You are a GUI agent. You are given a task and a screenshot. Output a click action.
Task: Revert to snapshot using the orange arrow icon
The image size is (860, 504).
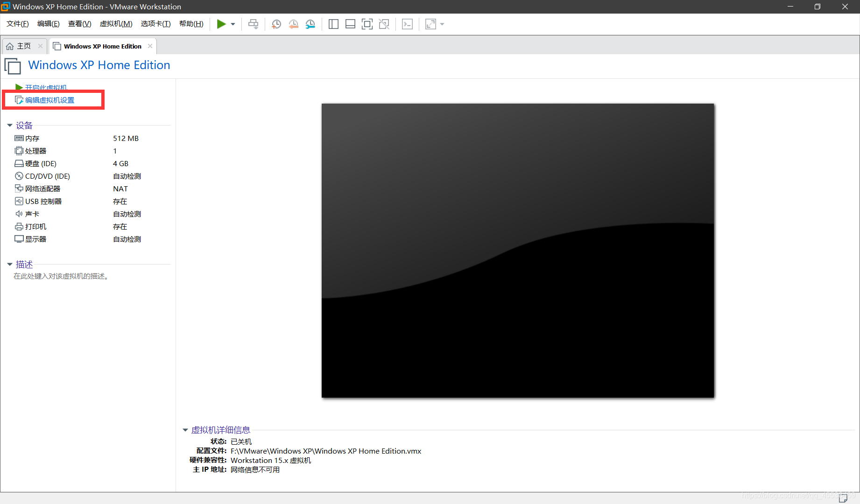[x=293, y=24]
